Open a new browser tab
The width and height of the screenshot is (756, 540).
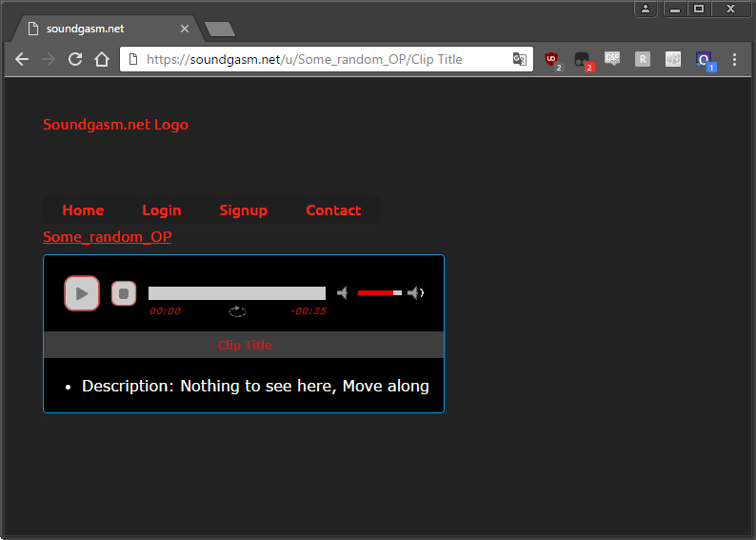[220, 30]
